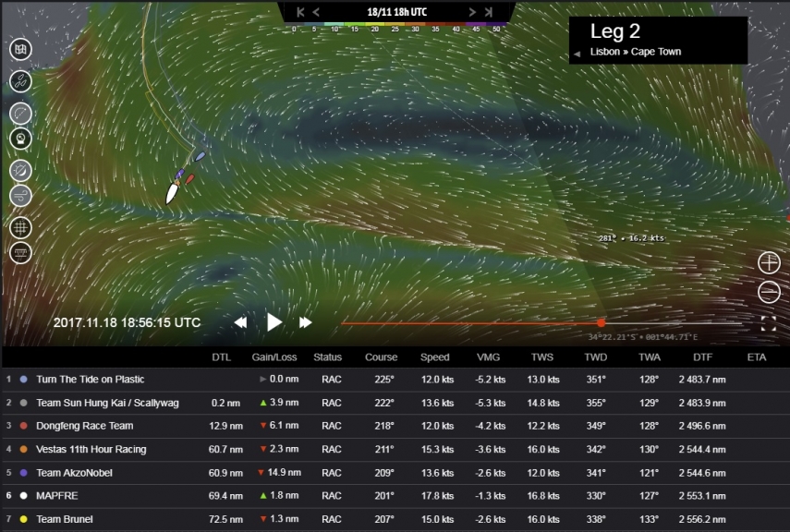Click Team Brunel's 2 556.2 nm DTF
Viewport: 790px width, 532px height.
click(702, 519)
